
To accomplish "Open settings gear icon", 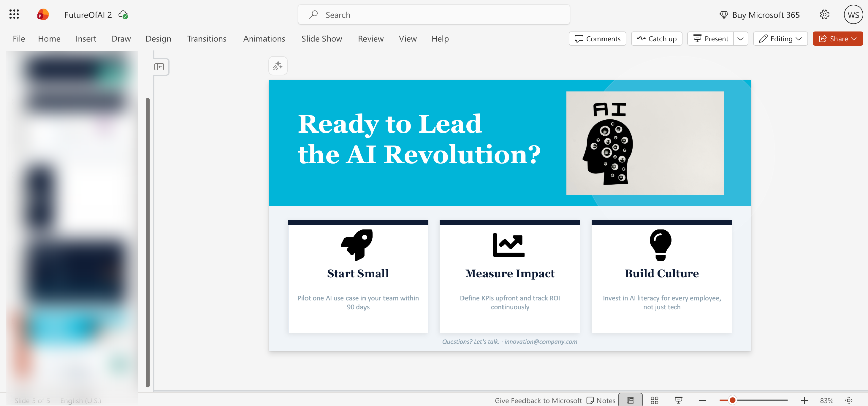I will pyautogui.click(x=824, y=15).
